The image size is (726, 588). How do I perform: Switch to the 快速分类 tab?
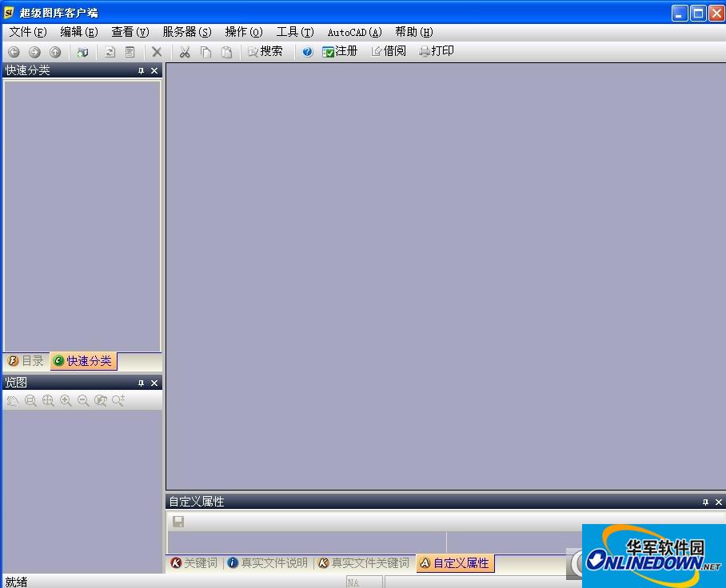point(83,361)
